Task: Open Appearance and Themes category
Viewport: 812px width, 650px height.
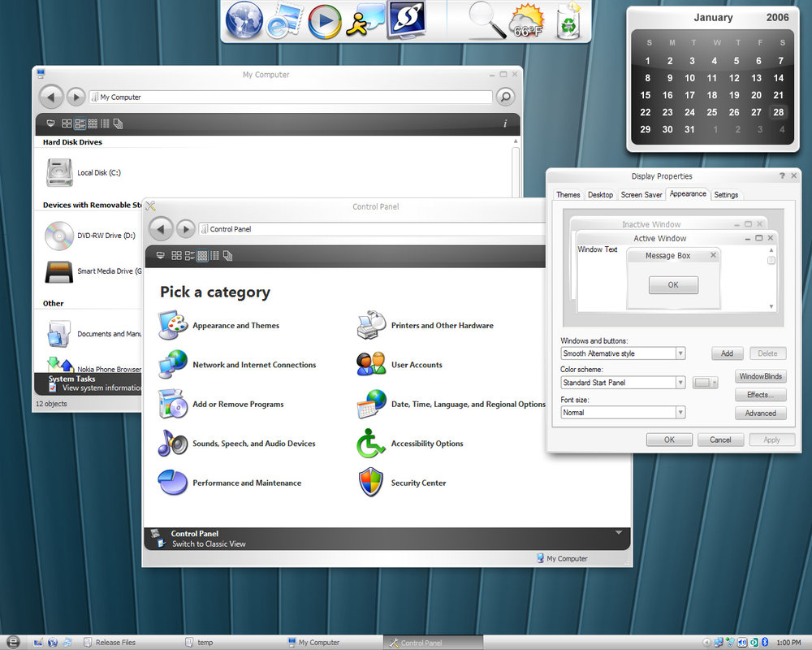Action: (218, 326)
